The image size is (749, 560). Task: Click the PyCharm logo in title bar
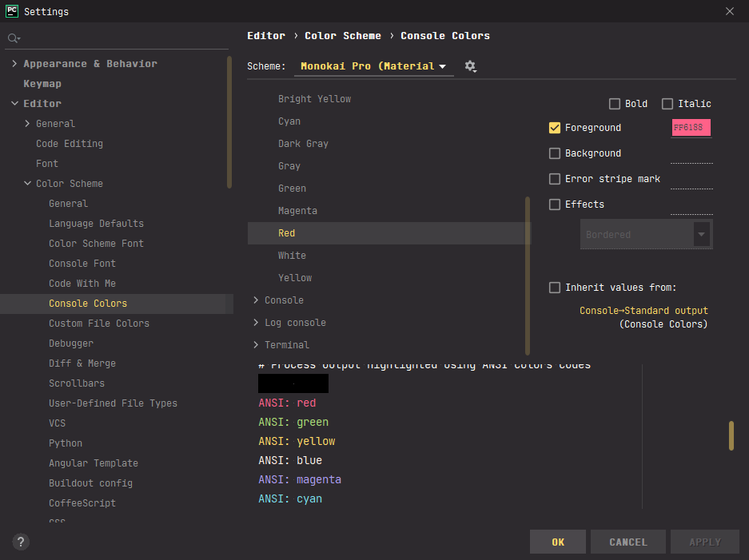pos(12,11)
